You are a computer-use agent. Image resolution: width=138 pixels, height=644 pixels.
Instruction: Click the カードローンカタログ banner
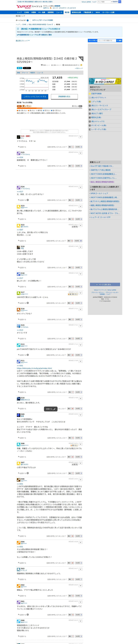tap(105, 81)
